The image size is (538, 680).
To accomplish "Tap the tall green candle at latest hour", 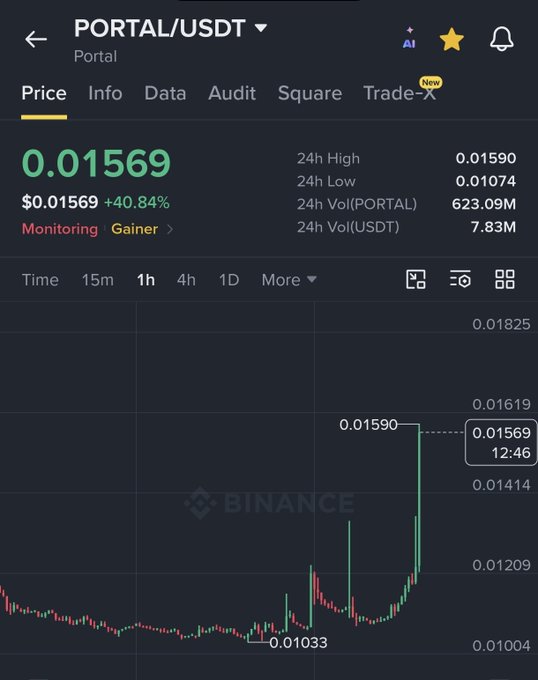I will [x=419, y=498].
